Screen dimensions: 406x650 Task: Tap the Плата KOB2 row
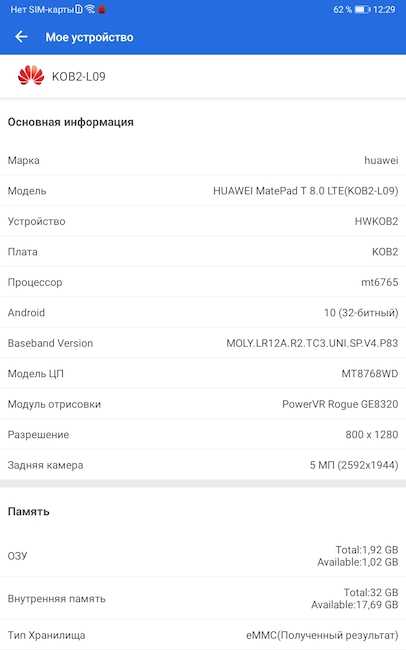click(203, 252)
